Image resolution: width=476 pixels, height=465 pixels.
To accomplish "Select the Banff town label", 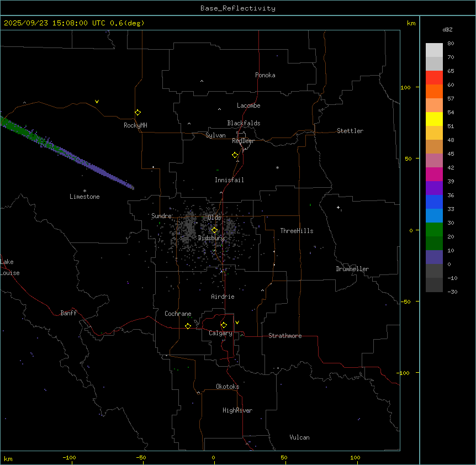I will tap(68, 313).
